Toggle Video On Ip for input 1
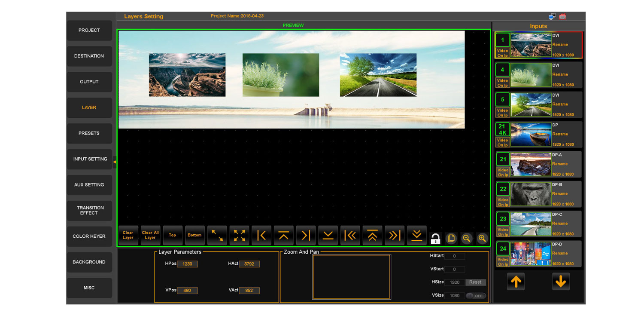 pos(502,53)
